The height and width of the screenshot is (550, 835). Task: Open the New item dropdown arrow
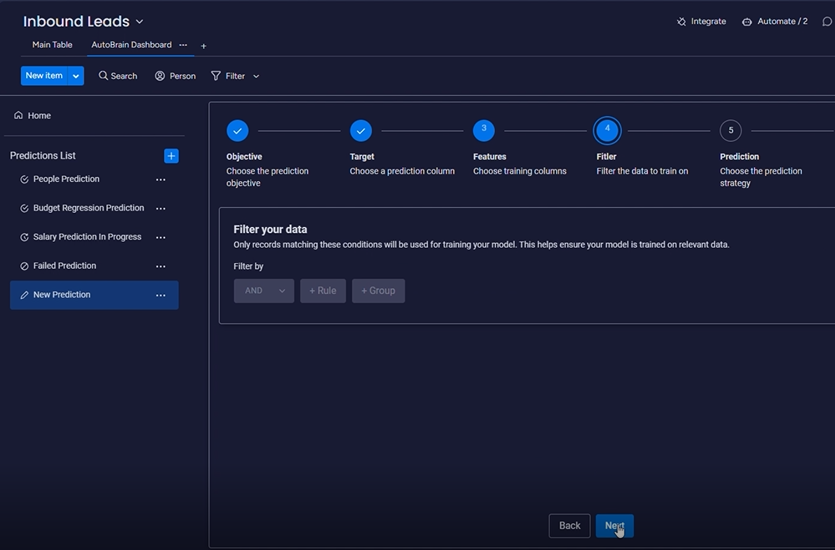(x=76, y=76)
